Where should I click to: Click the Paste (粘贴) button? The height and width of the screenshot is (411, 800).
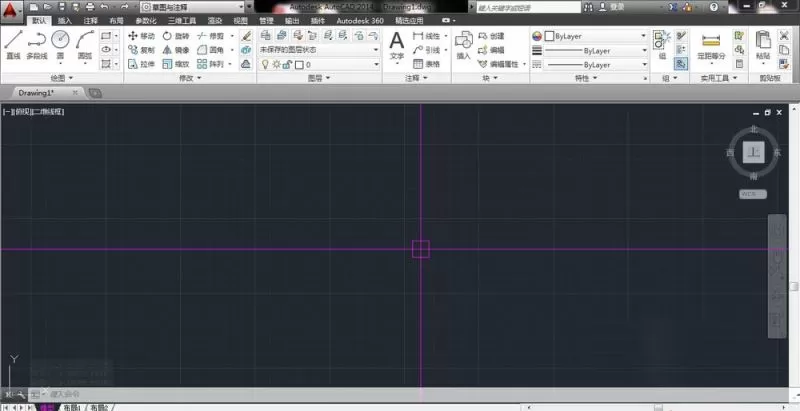[x=763, y=45]
